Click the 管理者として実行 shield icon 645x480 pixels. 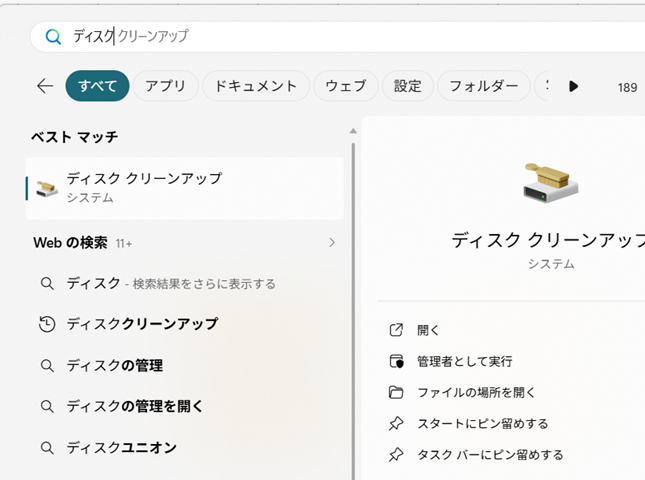pos(396,361)
